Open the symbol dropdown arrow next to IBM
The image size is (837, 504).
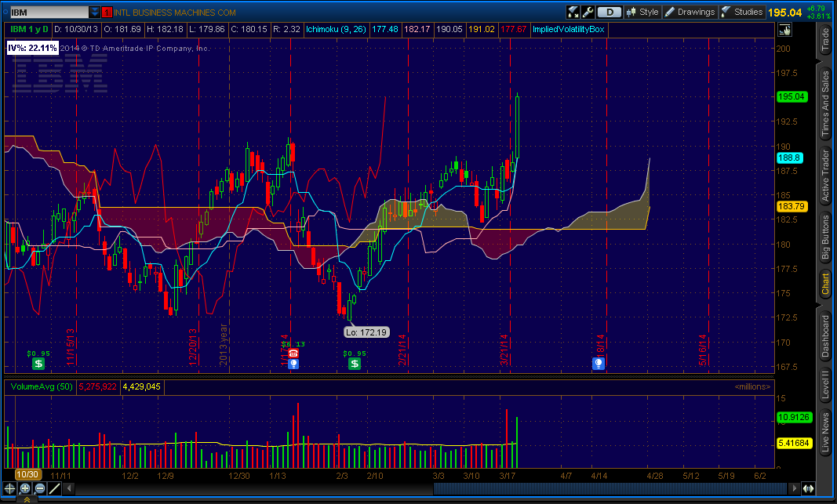click(94, 12)
